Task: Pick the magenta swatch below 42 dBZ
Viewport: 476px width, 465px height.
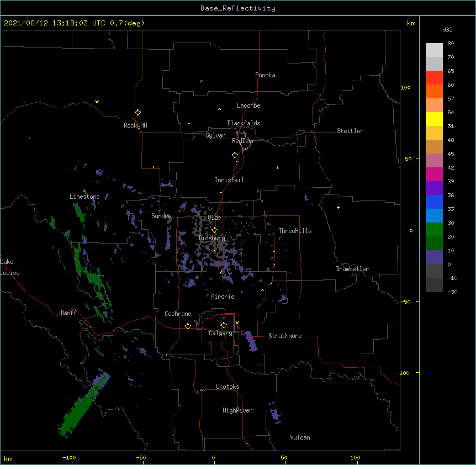Action: pyautogui.click(x=434, y=174)
